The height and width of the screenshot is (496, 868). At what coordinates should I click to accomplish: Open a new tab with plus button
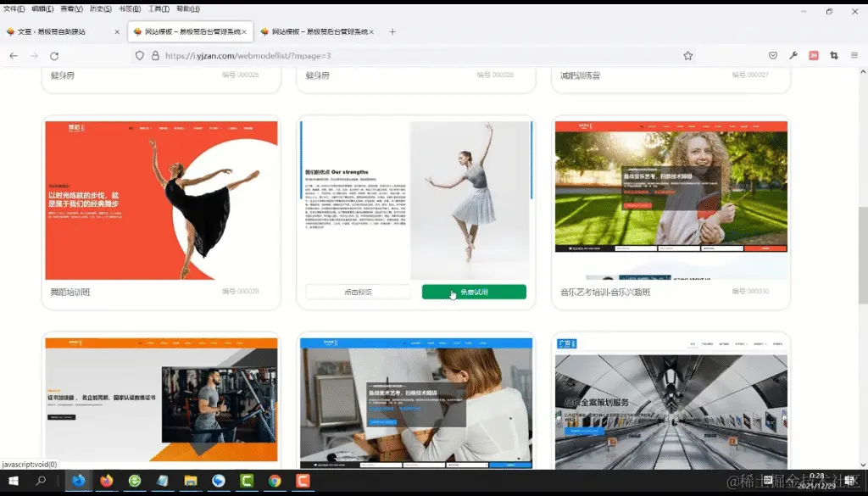tap(392, 31)
